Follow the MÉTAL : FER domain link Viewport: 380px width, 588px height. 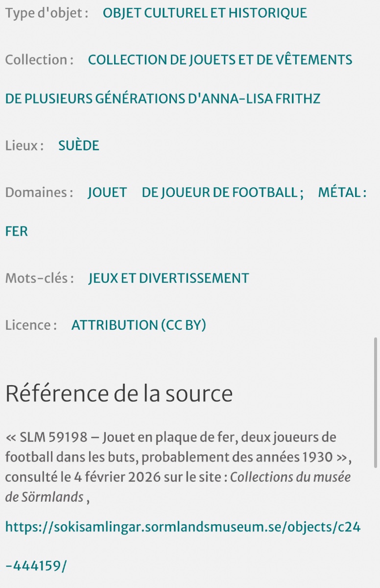342,193
